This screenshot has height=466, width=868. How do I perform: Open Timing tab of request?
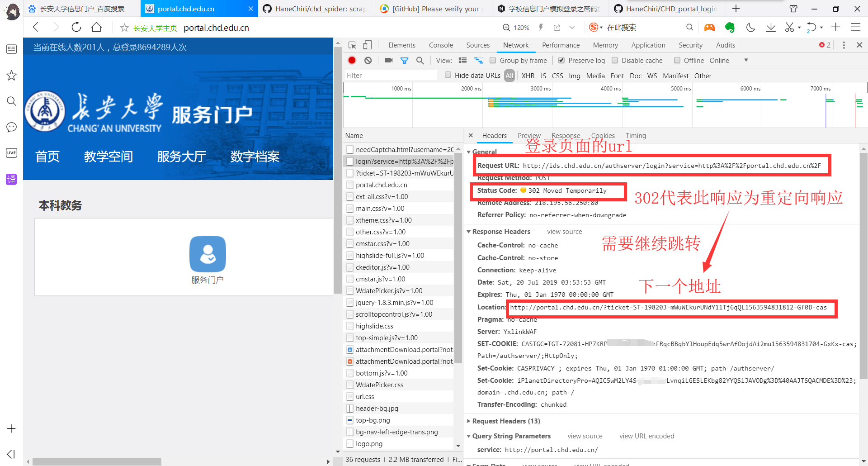point(636,136)
